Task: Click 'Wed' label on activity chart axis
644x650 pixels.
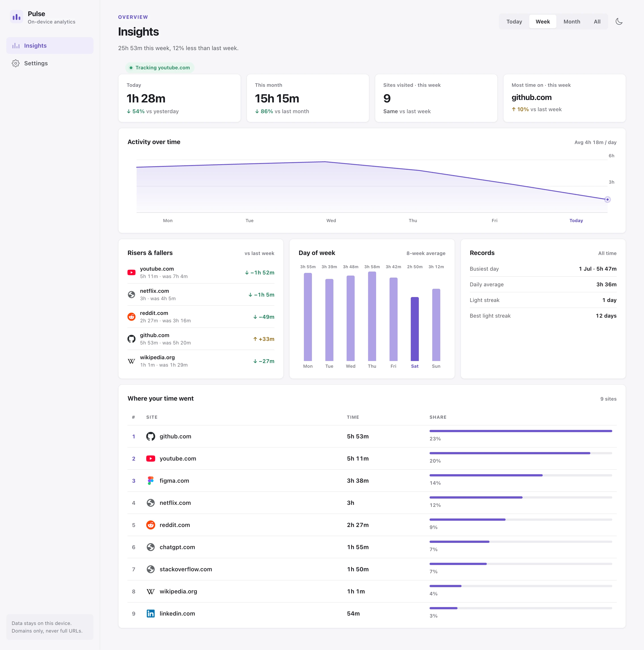Action: click(331, 221)
